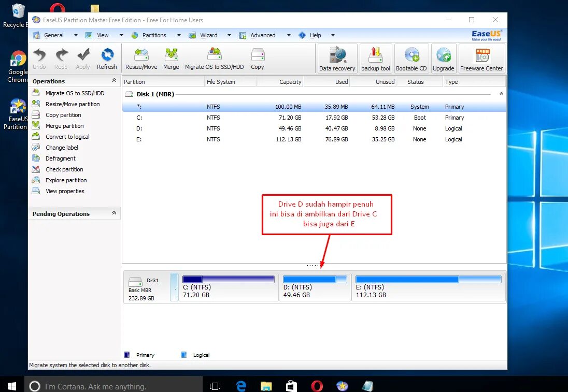Collapse the Operations panel
Image resolution: width=568 pixels, height=392 pixels.
(x=114, y=80)
